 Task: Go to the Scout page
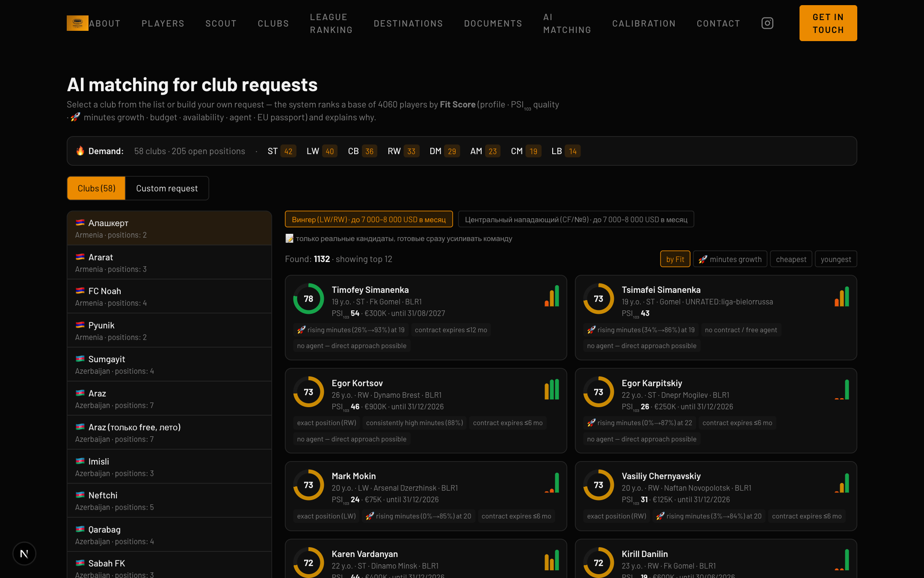221,24
